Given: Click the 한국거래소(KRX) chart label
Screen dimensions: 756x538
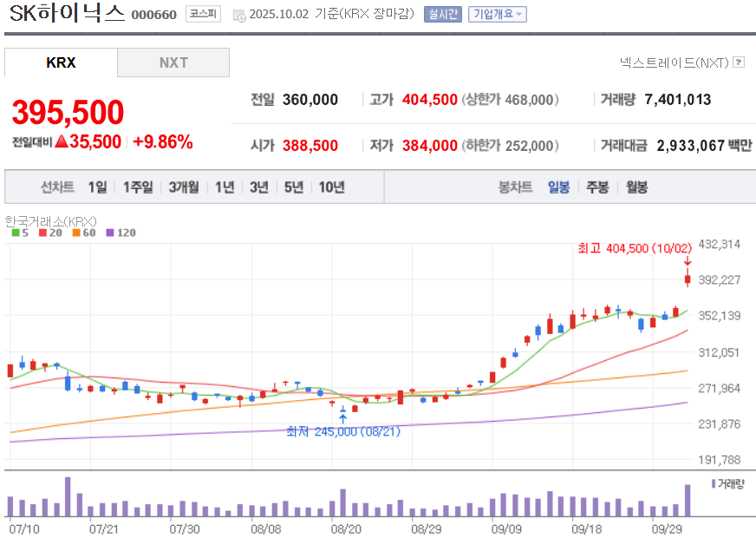Looking at the screenshot, I should tap(50, 221).
